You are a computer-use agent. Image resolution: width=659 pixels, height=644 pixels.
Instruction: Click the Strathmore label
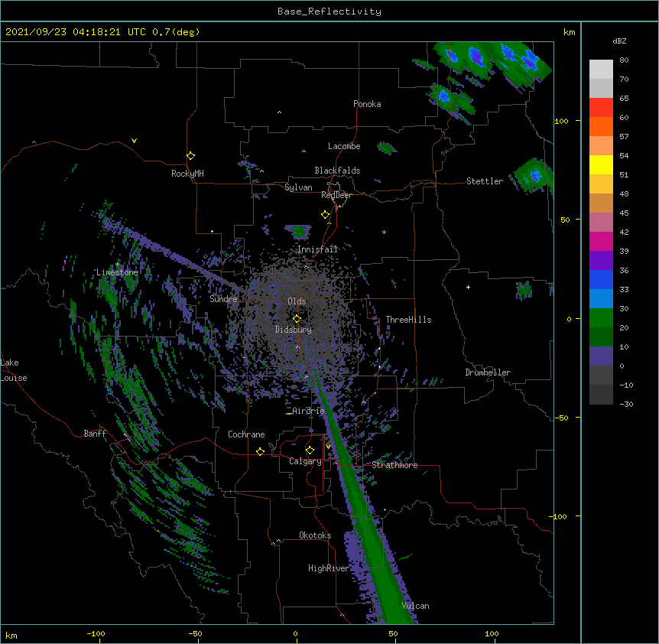click(x=394, y=465)
